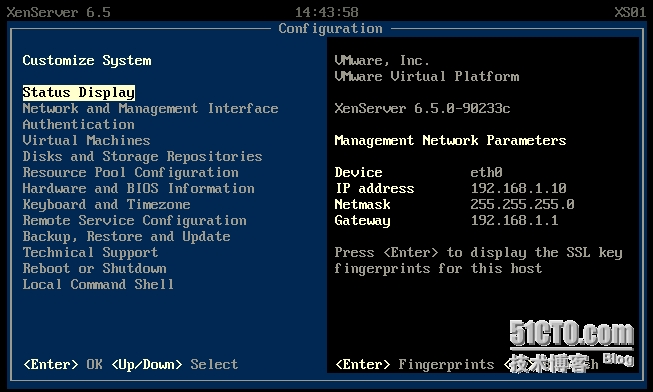Click the netmask value 255.255.255.0
Screen dimensions: 653x392
522,205
